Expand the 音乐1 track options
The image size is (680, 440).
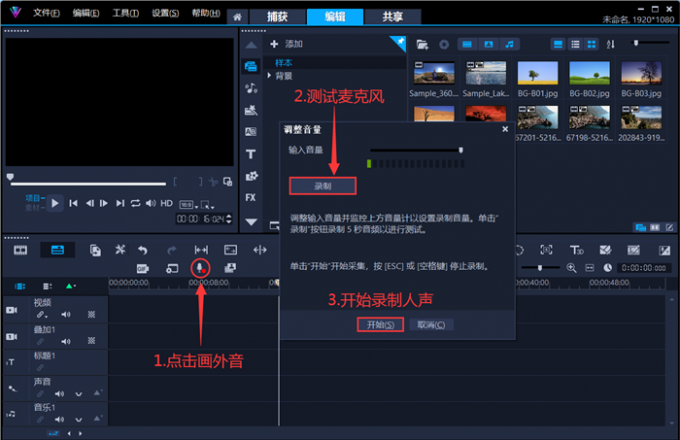78,420
